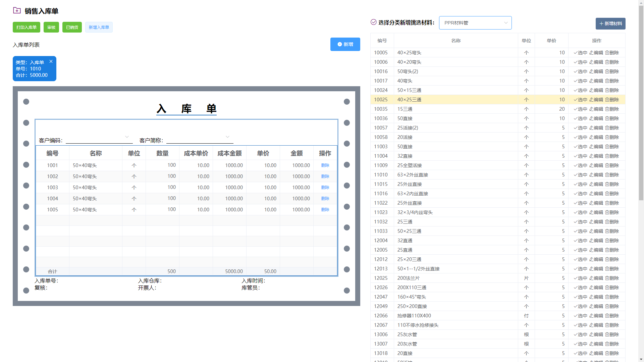Click the 已销货 status button
The width and height of the screenshot is (644, 362).
[72, 27]
